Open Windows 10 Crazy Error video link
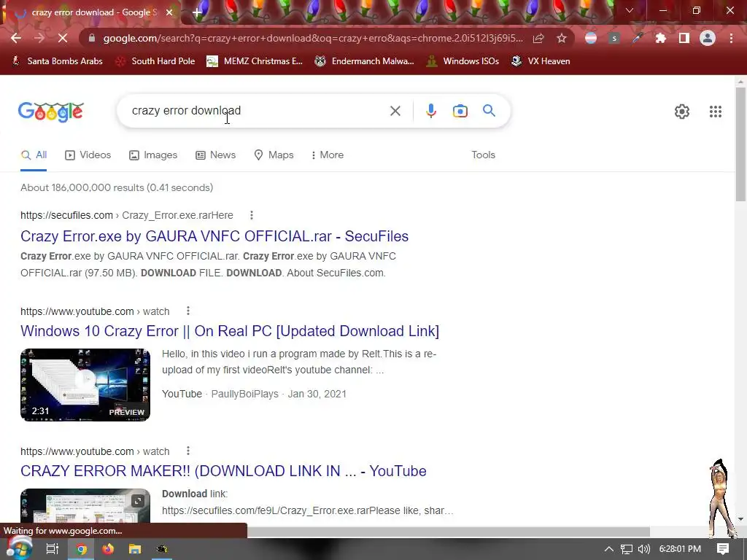The image size is (747, 560). coord(230,331)
